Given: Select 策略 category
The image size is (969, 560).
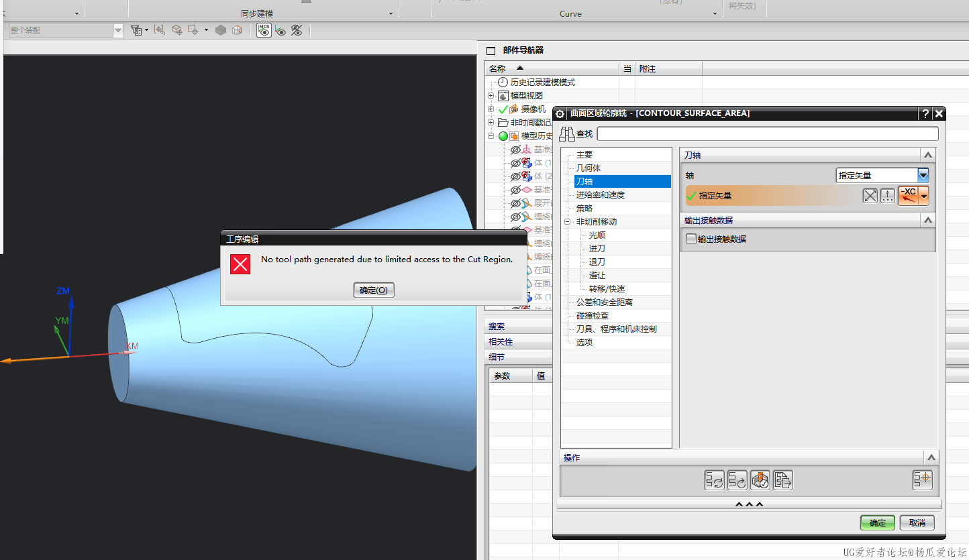Looking at the screenshot, I should [x=584, y=209].
